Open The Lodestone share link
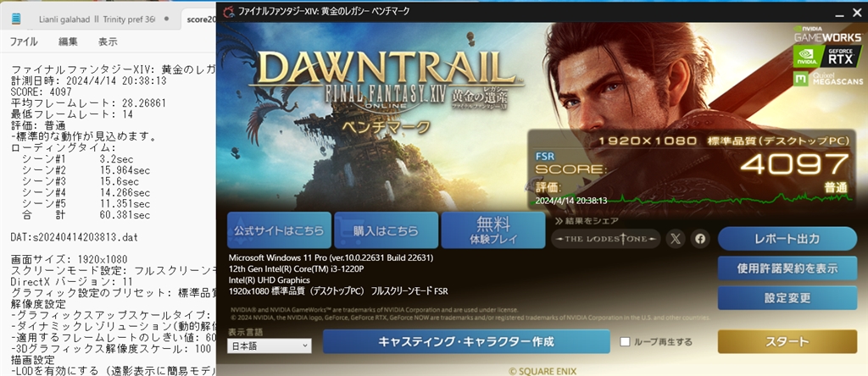 pos(605,239)
